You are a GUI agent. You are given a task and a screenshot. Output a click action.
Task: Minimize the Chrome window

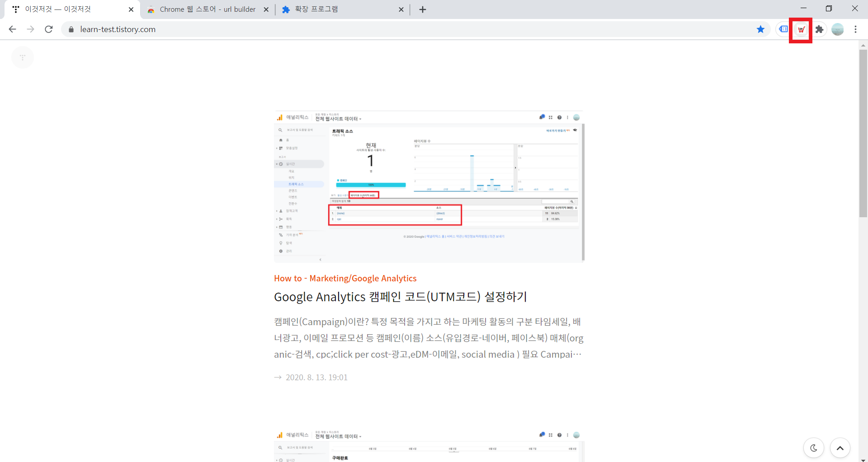803,9
